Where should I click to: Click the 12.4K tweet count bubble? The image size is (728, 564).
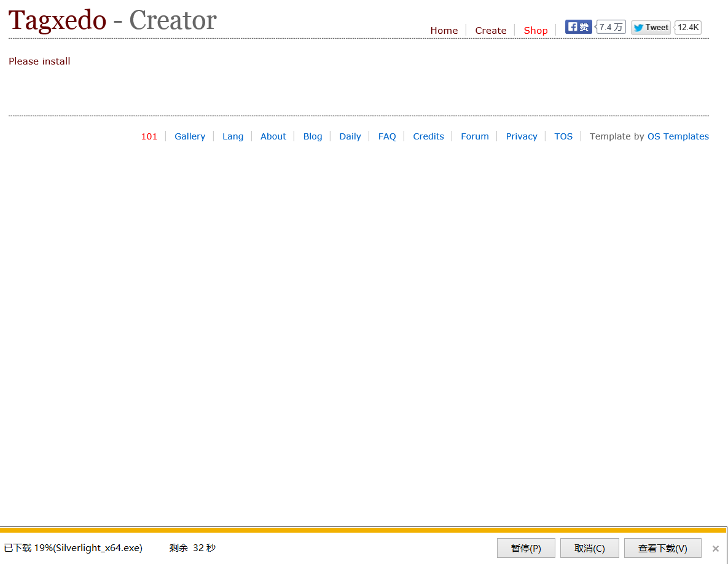687,28
